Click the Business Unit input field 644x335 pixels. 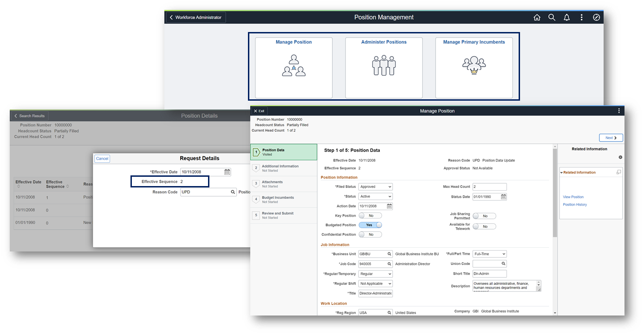click(x=373, y=254)
